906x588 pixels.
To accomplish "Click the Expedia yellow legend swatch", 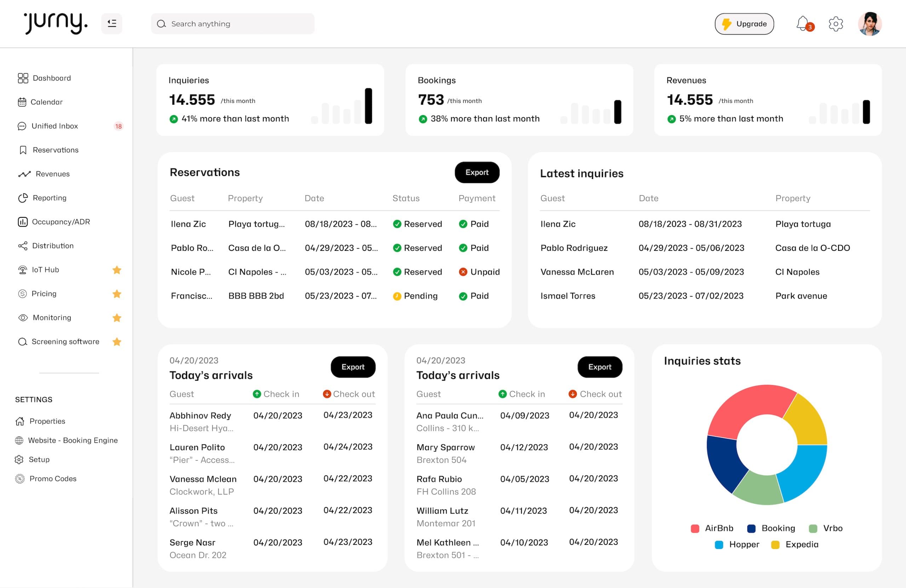I will pyautogui.click(x=775, y=544).
